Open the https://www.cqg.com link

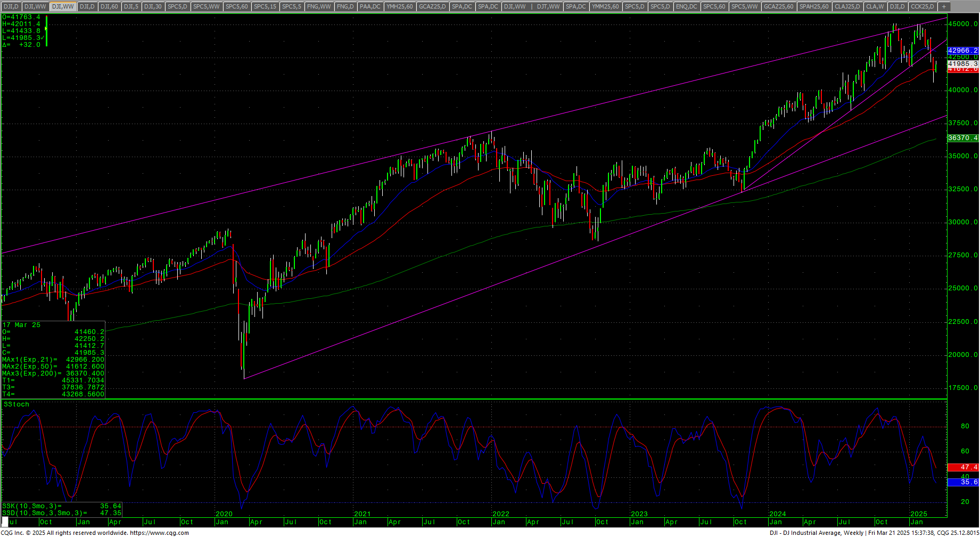pyautogui.click(x=159, y=533)
